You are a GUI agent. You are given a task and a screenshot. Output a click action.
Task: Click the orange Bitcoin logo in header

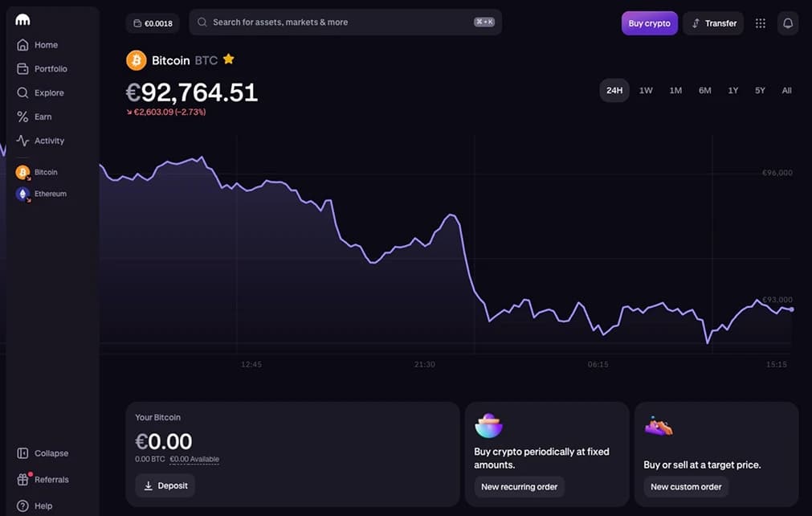click(x=137, y=60)
